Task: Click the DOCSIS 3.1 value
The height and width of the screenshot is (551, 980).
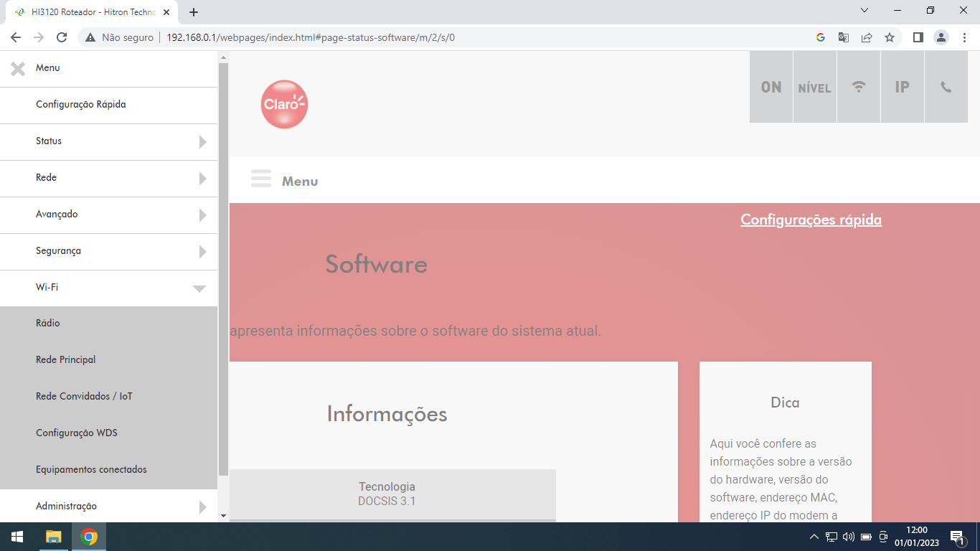Action: tap(387, 501)
